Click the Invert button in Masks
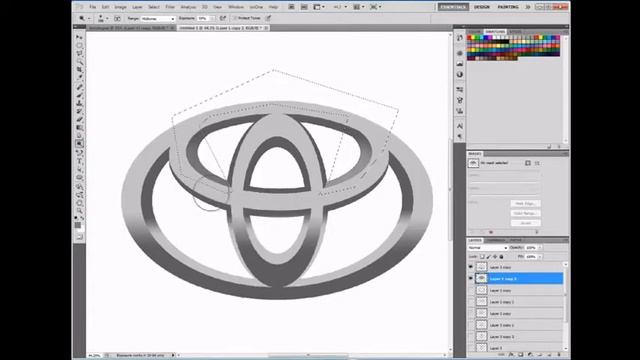This screenshot has width=640, height=360. tap(525, 223)
